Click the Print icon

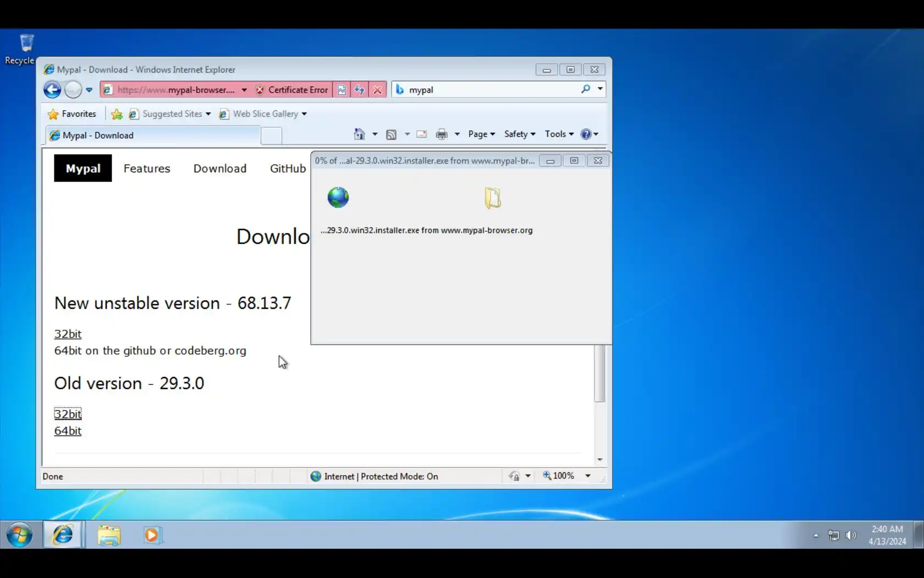442,134
